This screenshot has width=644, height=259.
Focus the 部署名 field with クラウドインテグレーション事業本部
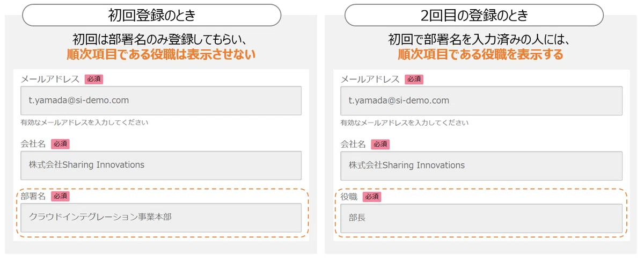click(x=161, y=218)
